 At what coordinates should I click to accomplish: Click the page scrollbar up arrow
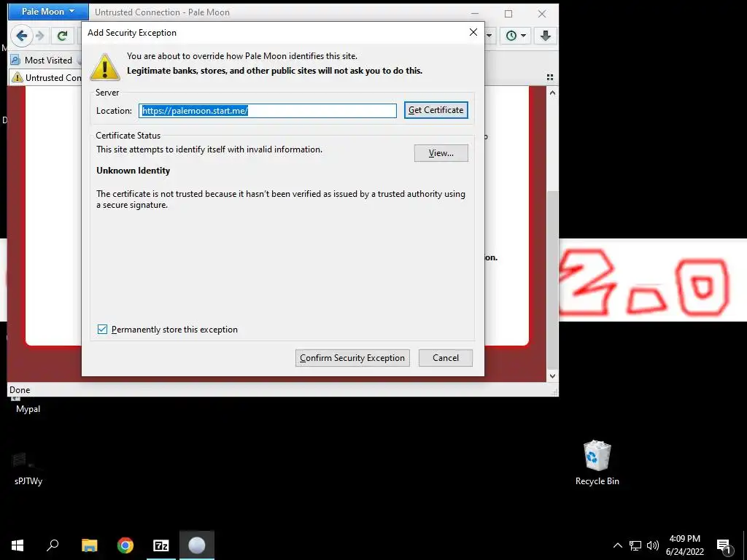(552, 93)
